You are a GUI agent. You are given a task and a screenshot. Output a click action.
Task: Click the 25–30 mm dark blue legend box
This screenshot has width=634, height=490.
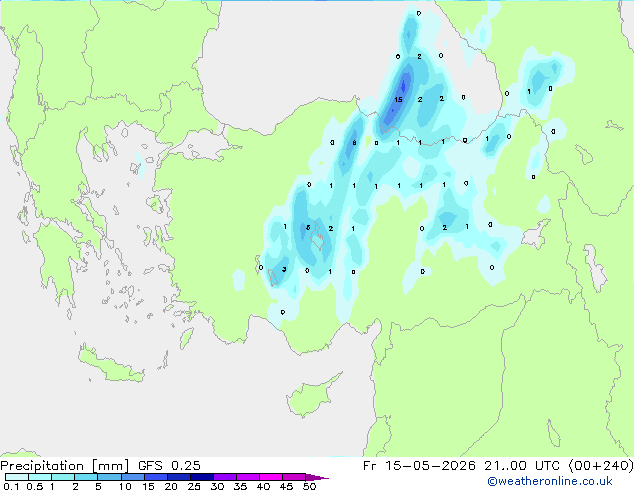pyautogui.click(x=202, y=477)
